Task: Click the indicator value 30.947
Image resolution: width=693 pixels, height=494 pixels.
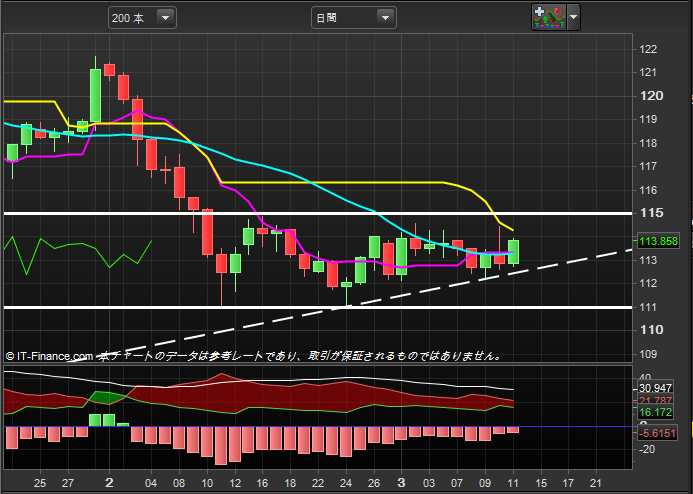Action: (655, 388)
